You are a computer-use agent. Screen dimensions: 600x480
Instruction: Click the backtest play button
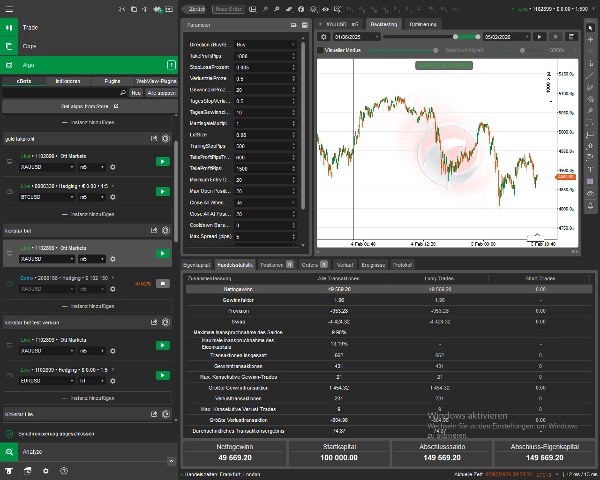coord(539,37)
